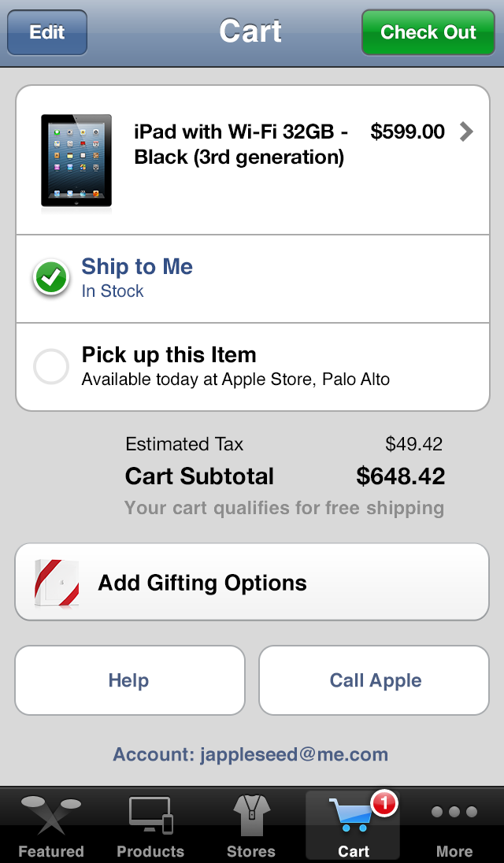Tap the Call Apple button
This screenshot has height=863, width=504.
click(374, 680)
